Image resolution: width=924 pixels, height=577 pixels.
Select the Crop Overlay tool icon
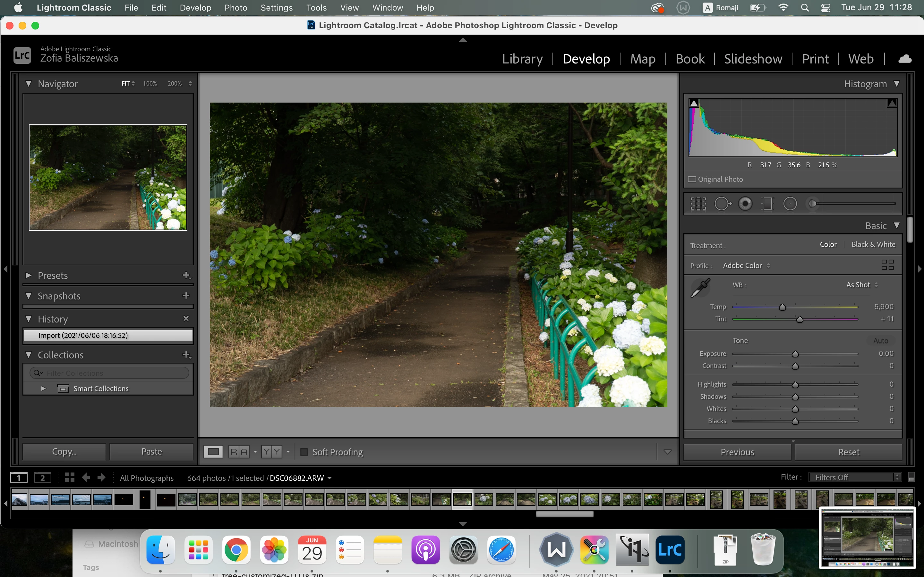[698, 204]
